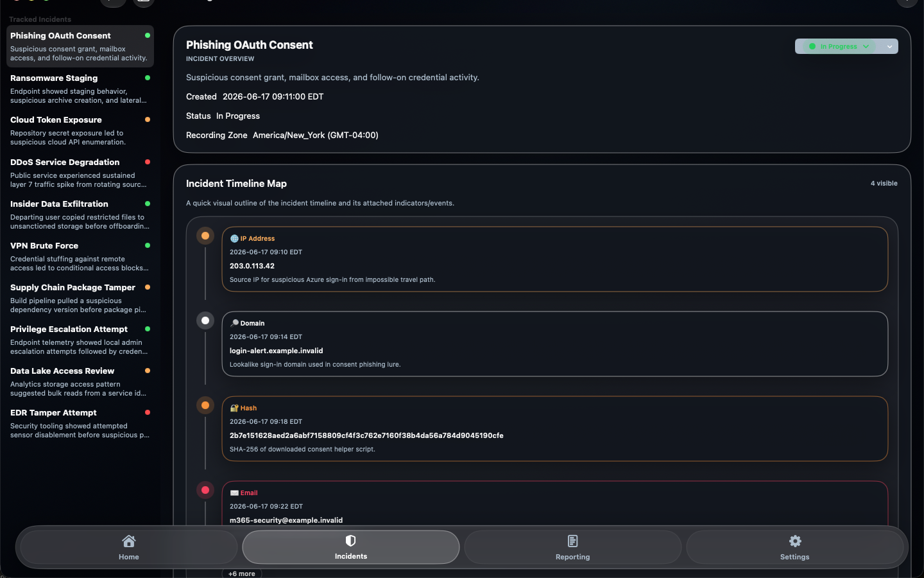Screen dimensions: 924x578
Task: Open the DDoS Service Degradation incident
Action: click(x=80, y=173)
